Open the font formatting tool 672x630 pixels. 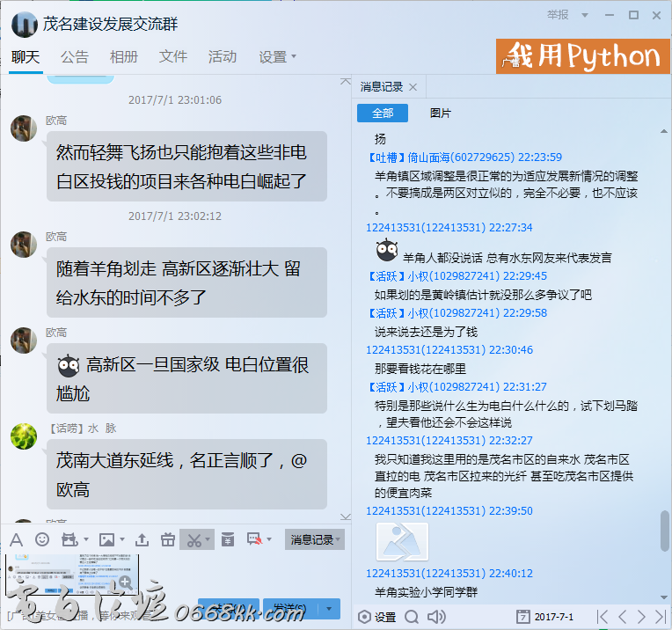click(16, 539)
